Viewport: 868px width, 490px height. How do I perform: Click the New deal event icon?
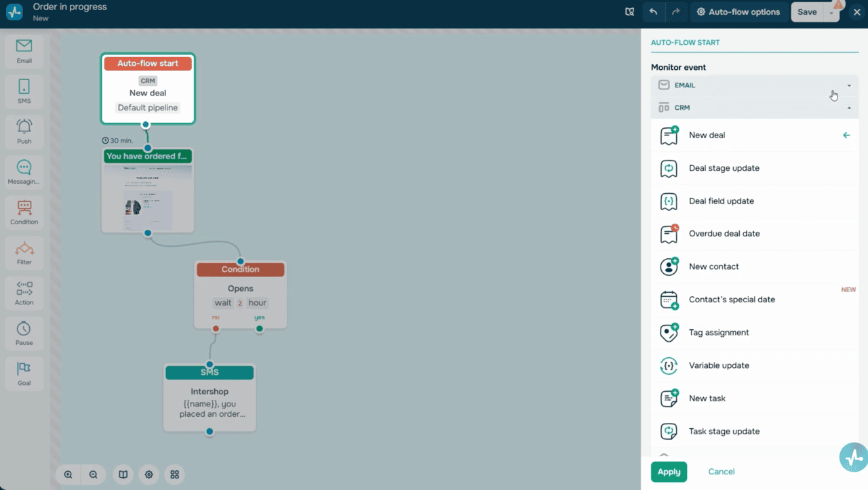point(669,135)
